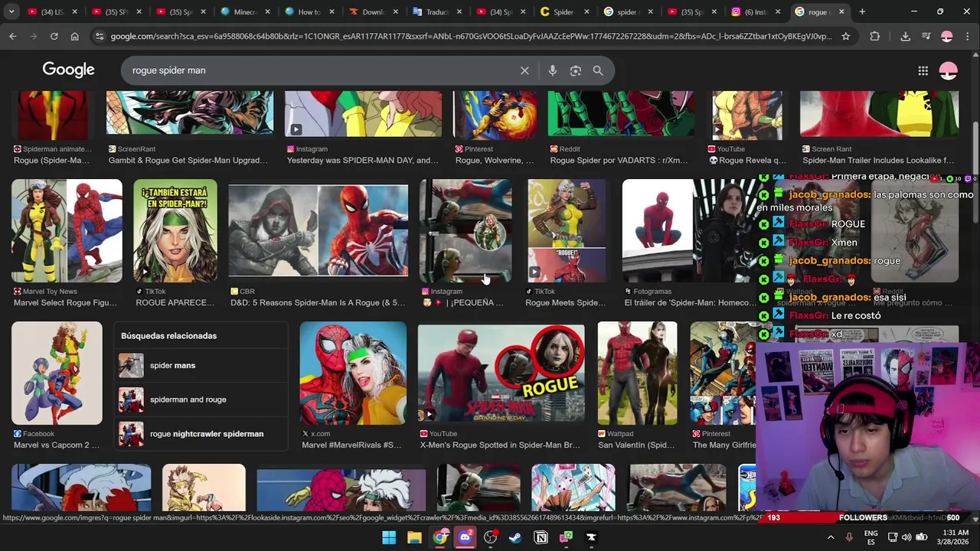Open the volume control in the system tray

pos(906,537)
